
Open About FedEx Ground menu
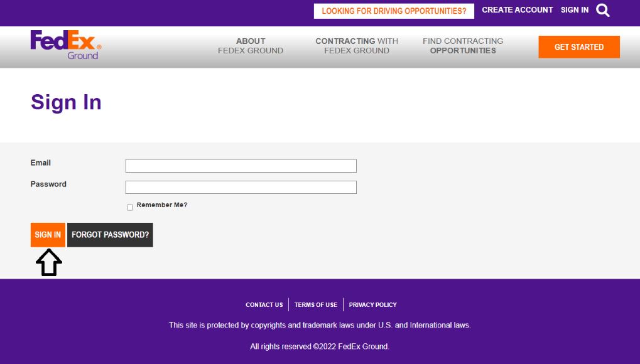250,46
